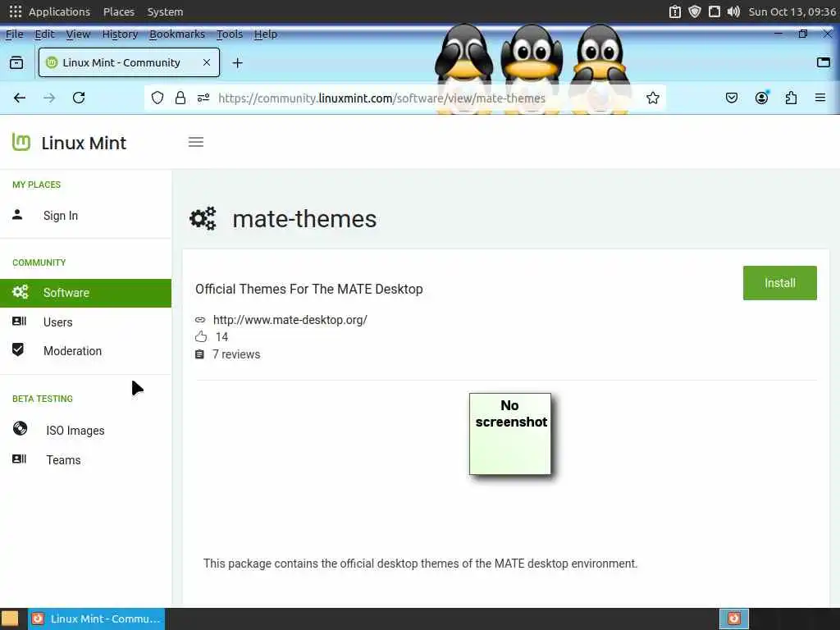Click the thumbs-up likes icon
The width and height of the screenshot is (840, 630).
(201, 336)
